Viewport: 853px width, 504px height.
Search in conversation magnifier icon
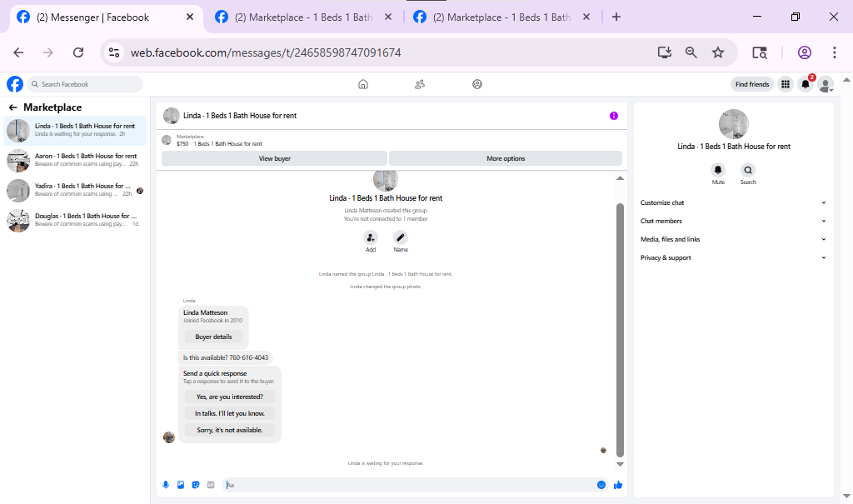click(748, 170)
